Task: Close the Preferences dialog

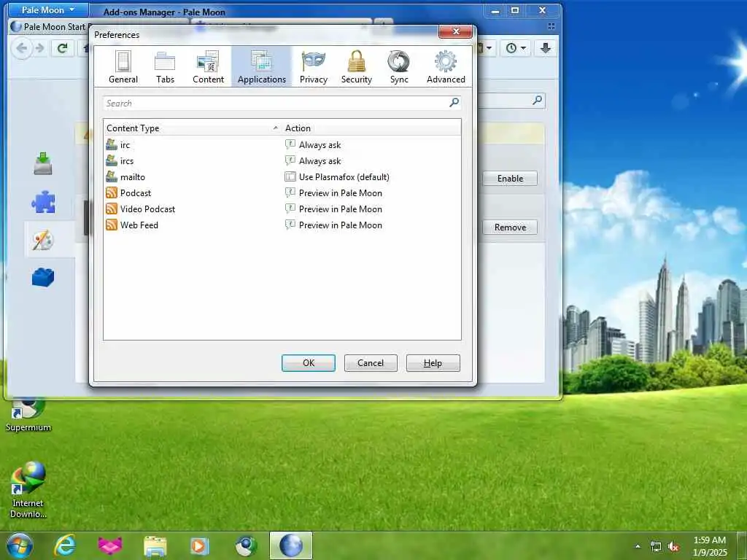Action: [455, 31]
